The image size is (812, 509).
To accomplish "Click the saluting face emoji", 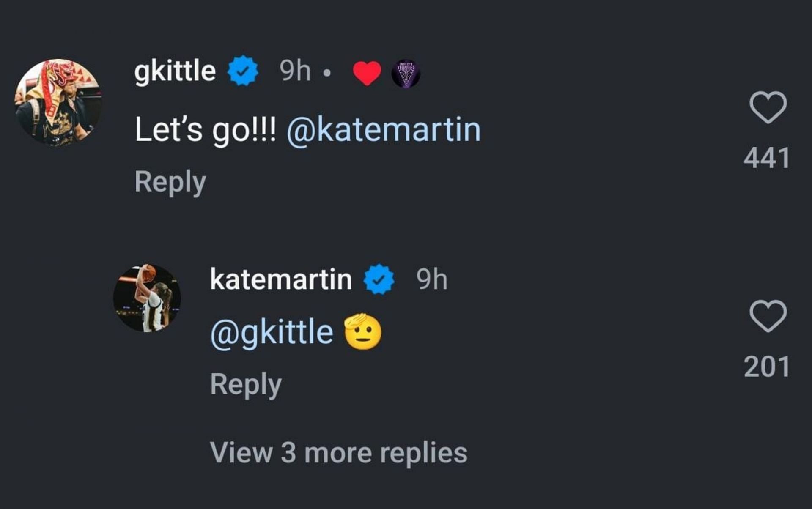I will tap(363, 332).
